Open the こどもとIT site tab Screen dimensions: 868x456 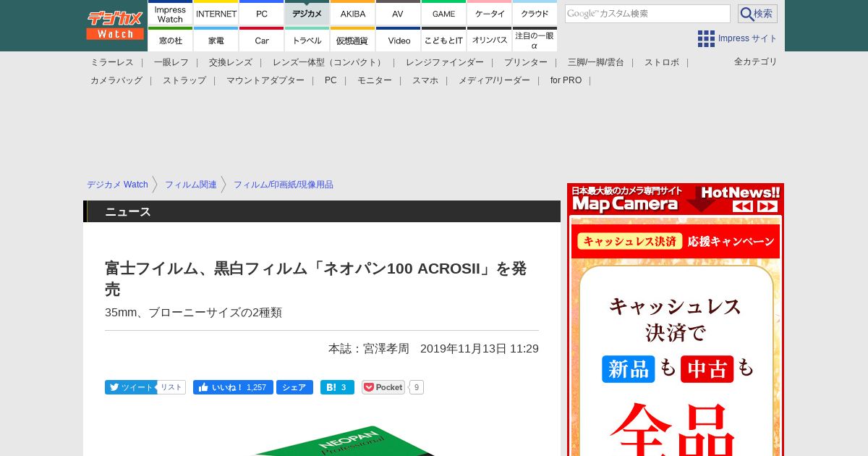[443, 40]
